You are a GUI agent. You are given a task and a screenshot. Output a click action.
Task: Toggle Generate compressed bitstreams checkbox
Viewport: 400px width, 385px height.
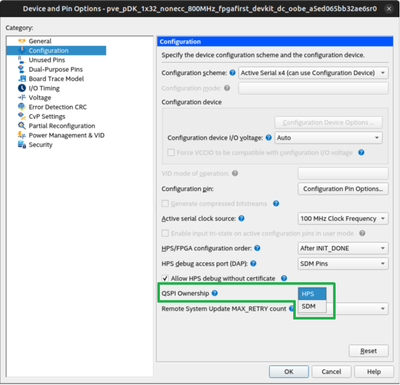(x=165, y=203)
